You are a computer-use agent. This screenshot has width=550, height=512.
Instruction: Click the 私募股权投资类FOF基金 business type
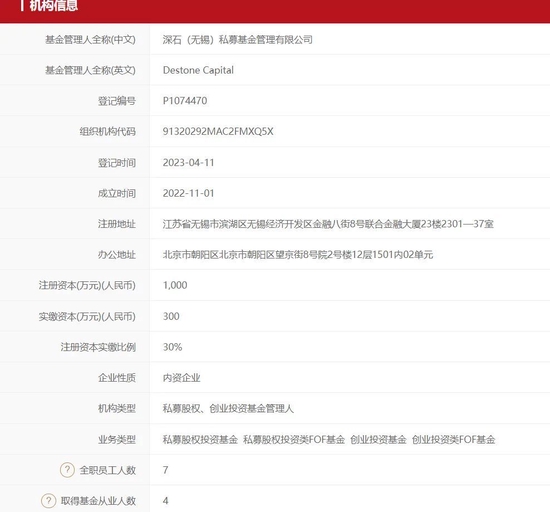pyautogui.click(x=294, y=439)
